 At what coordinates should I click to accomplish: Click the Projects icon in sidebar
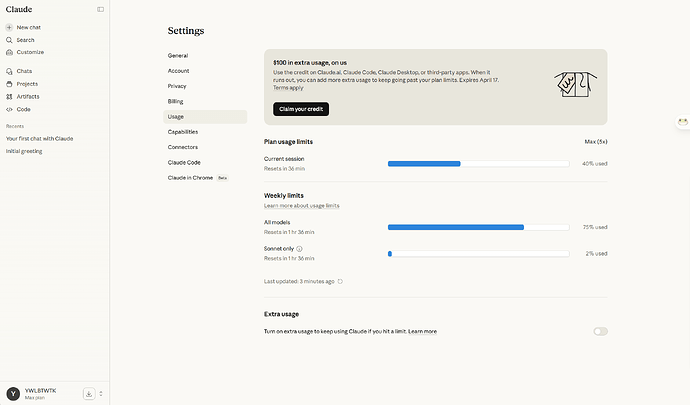point(9,84)
